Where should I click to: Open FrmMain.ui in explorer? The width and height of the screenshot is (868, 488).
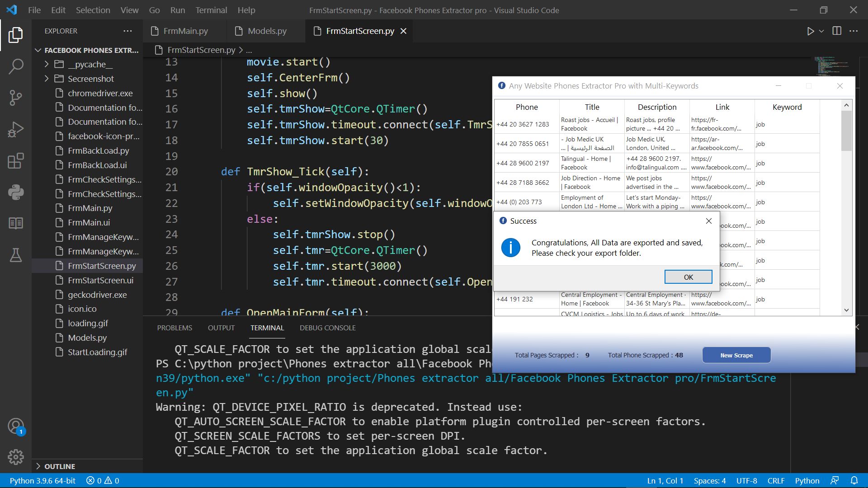click(88, 222)
